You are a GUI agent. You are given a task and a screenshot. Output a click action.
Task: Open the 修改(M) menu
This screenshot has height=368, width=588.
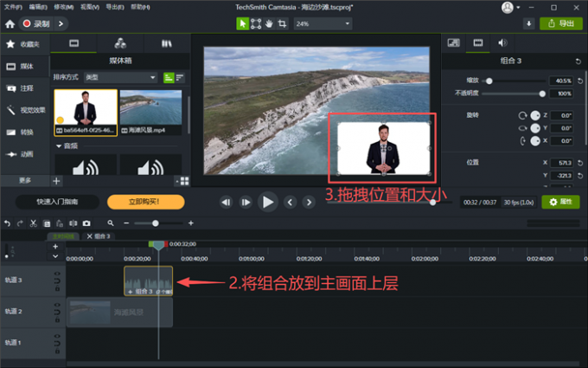point(64,7)
